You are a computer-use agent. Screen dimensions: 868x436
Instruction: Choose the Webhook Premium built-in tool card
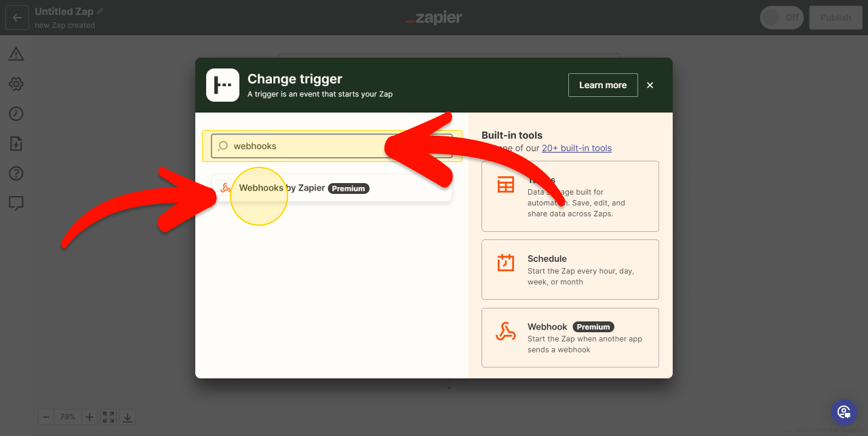click(x=570, y=338)
